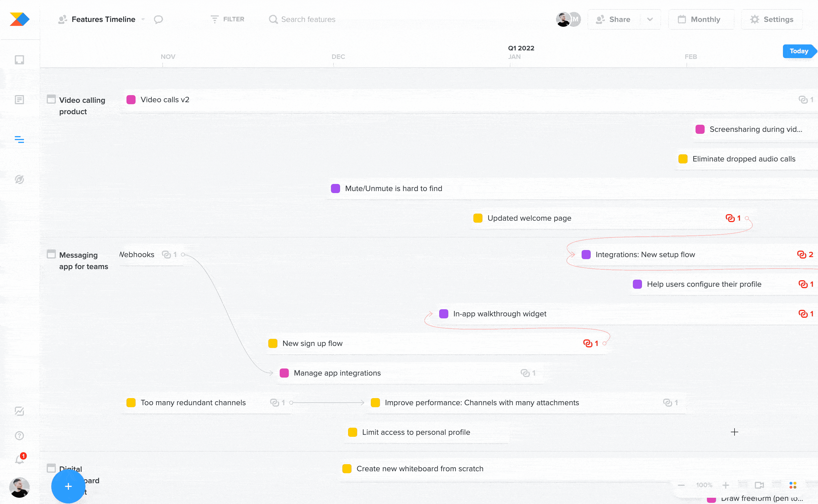818x504 pixels.
Task: Click the Q1 2022 quarter label
Action: (521, 48)
